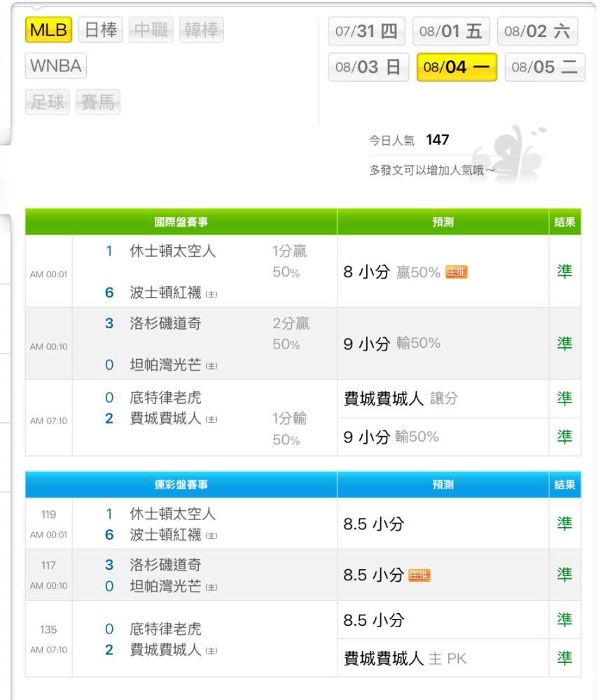Click 洛杉磯道奇 in 運彩盤賽事 table
This screenshot has width=603, height=700.
point(166,565)
